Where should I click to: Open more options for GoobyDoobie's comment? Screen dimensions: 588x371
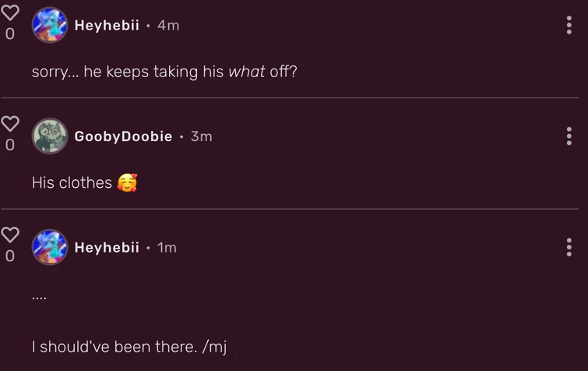tap(569, 136)
